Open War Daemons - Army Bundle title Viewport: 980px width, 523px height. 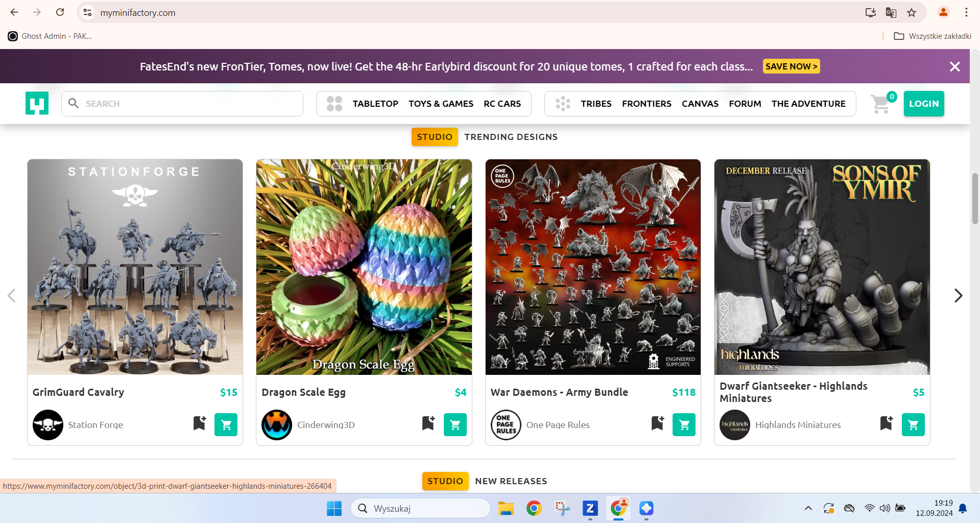click(559, 392)
